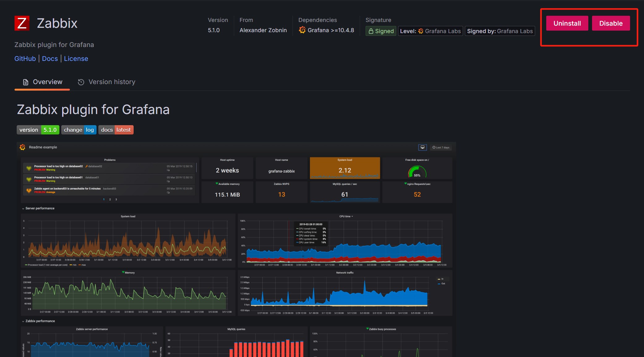Click the Version history clock icon
Image resolution: width=644 pixels, height=357 pixels.
[x=81, y=82]
